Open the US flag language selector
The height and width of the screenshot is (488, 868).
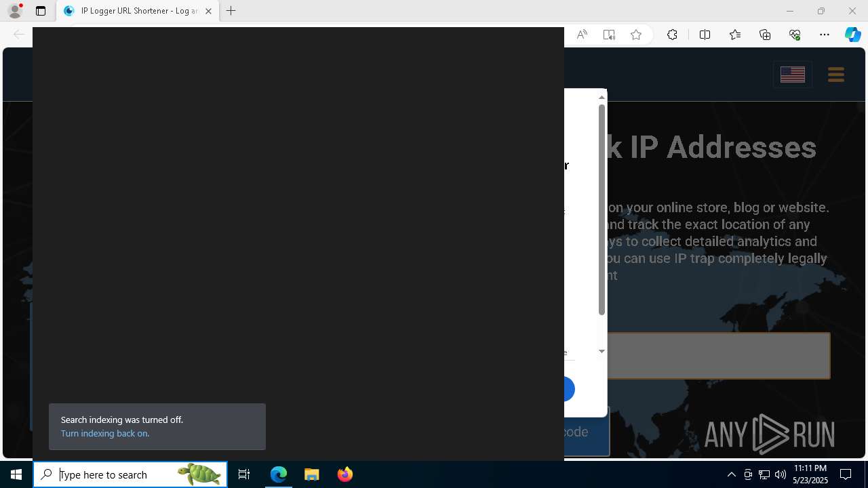pos(793,75)
